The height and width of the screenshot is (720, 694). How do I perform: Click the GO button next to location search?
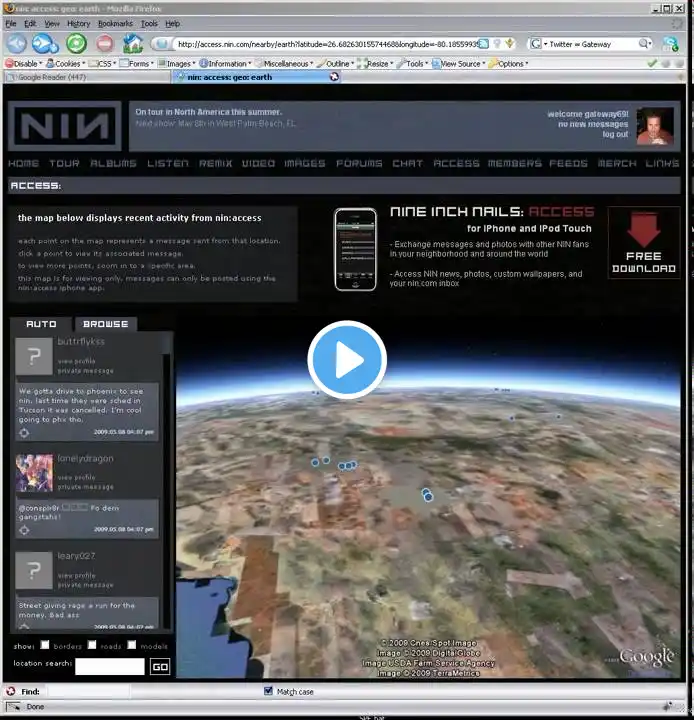point(160,667)
